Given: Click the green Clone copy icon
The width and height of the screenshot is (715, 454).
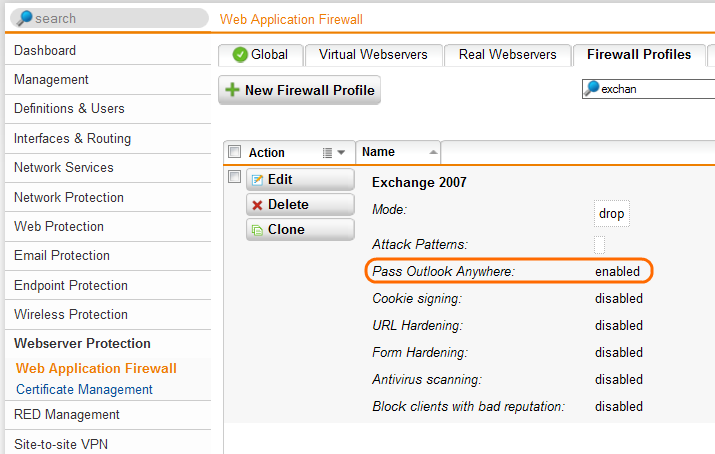Looking at the screenshot, I should click(x=257, y=230).
